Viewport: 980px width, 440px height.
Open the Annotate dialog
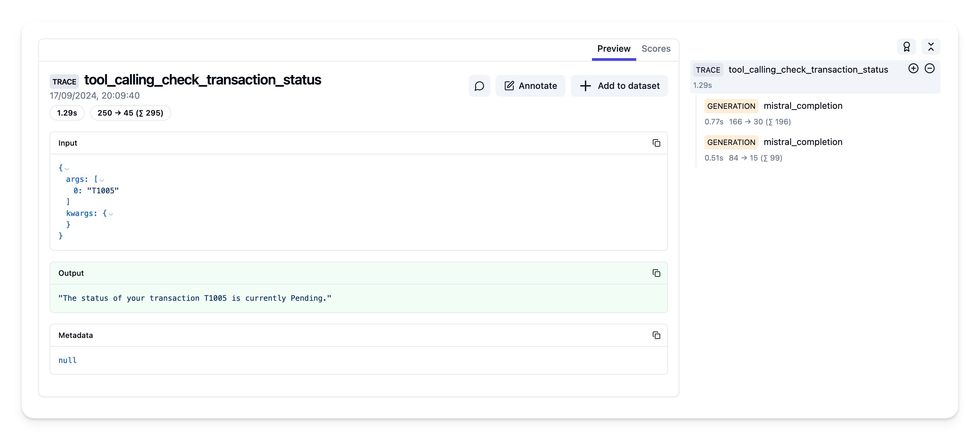tap(530, 85)
